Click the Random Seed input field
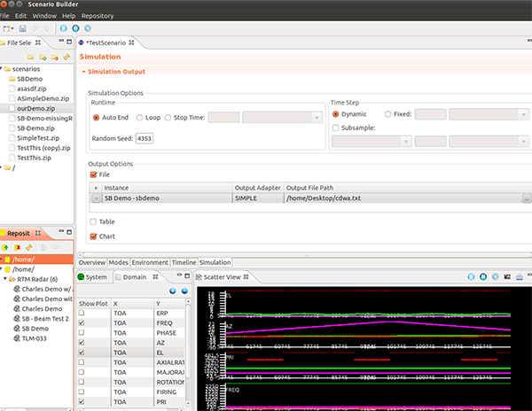 pyautogui.click(x=145, y=138)
